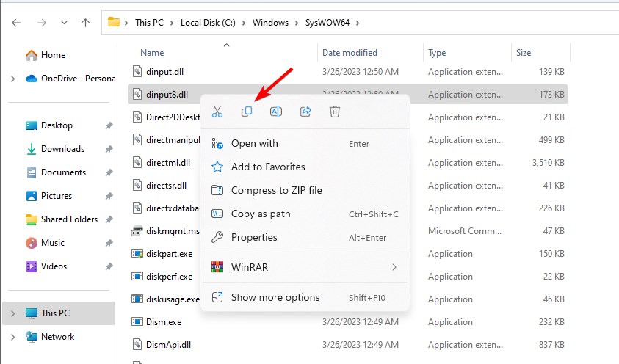This screenshot has width=619, height=364.
Task: Unpin Desktop using its pin icon
Action: (x=109, y=125)
